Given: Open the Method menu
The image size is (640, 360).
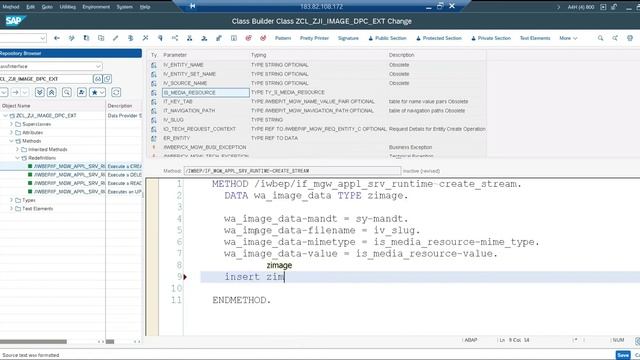Looking at the screenshot, I should 11,7.
